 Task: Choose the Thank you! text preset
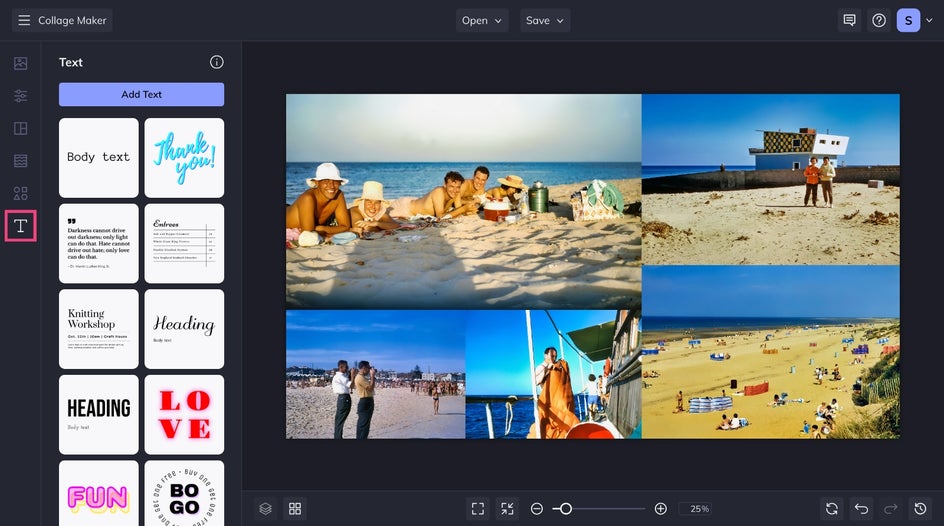pyautogui.click(x=184, y=158)
